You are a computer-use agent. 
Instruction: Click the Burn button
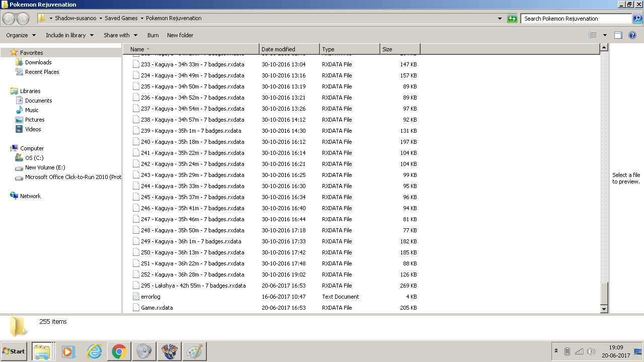point(153,35)
